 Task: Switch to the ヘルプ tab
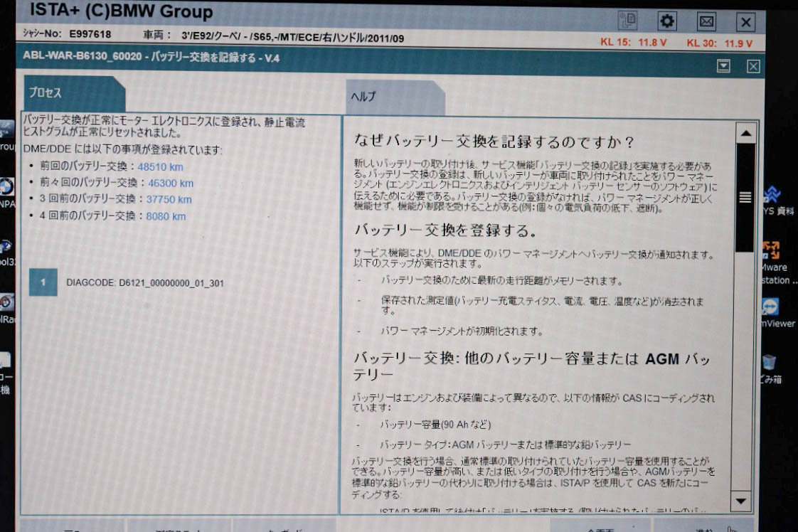395,97
